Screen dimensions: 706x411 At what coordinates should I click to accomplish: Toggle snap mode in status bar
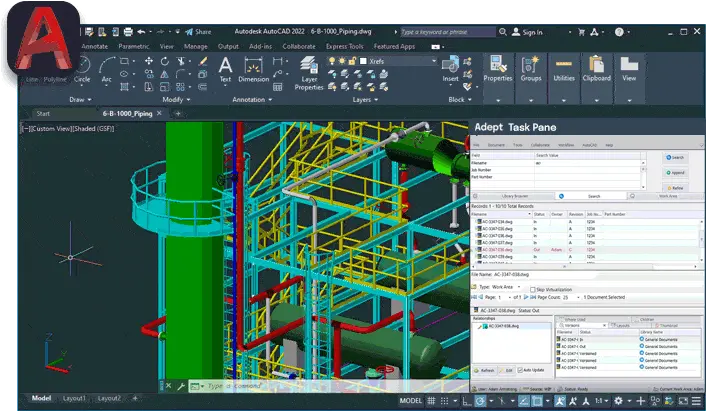(x=445, y=401)
